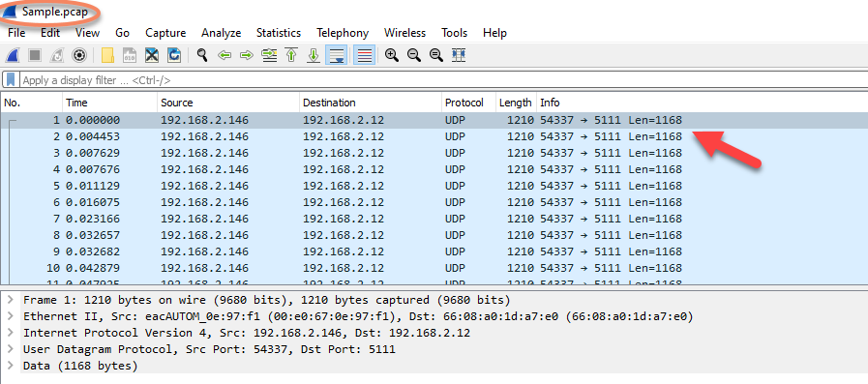Expand the Ethernet II details row
Image resolution: width=868 pixels, height=384 pixels.
point(10,316)
